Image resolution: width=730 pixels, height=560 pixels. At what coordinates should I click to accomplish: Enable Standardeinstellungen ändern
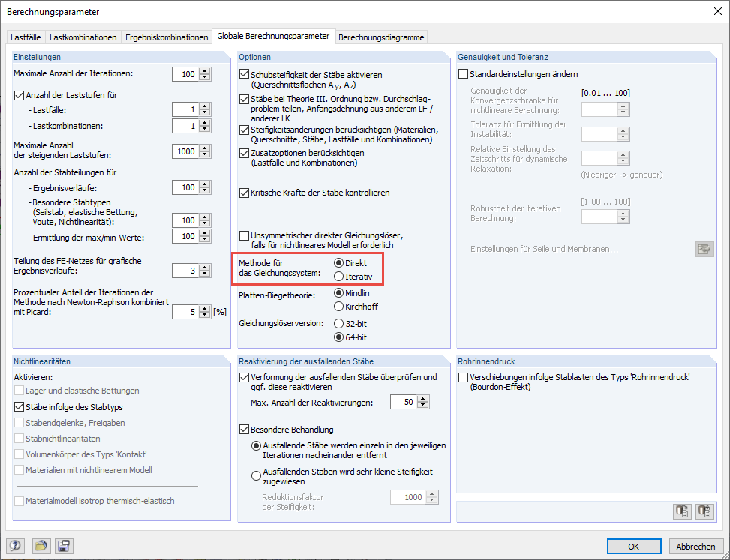pyautogui.click(x=463, y=73)
